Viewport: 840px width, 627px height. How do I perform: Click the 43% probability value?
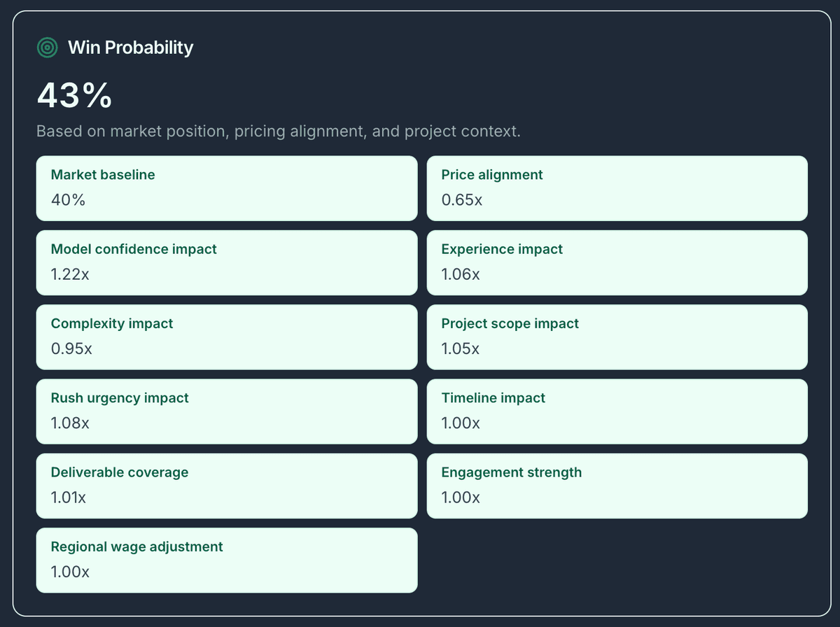pyautogui.click(x=74, y=95)
